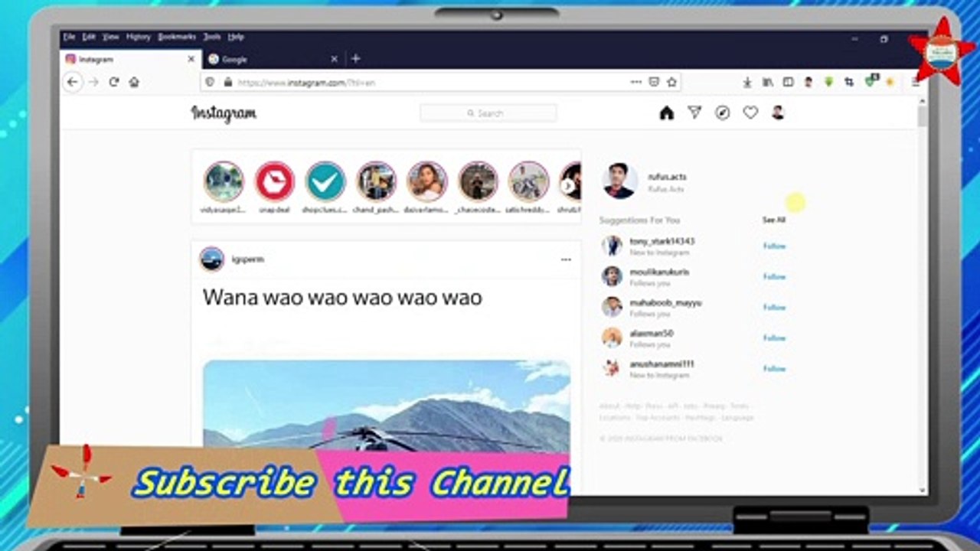Click See All suggestions

(x=774, y=220)
